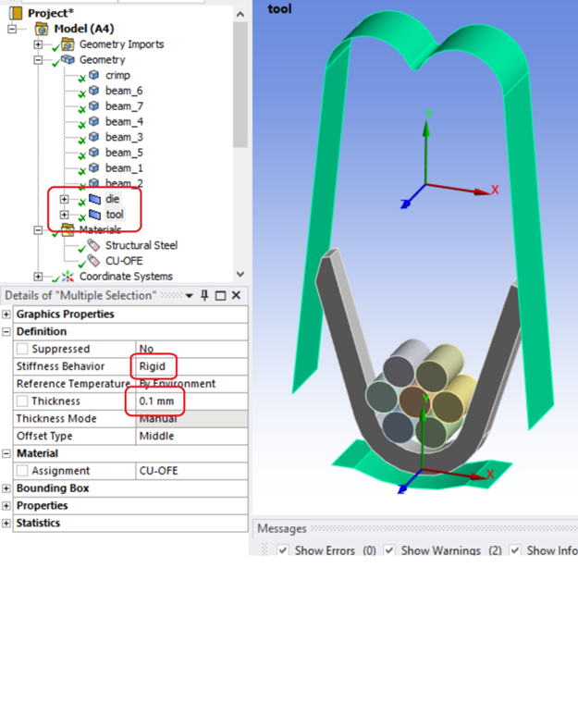Viewport: 578px width, 728px height.
Task: Click the Model (A4) icon
Action: click(x=42, y=29)
